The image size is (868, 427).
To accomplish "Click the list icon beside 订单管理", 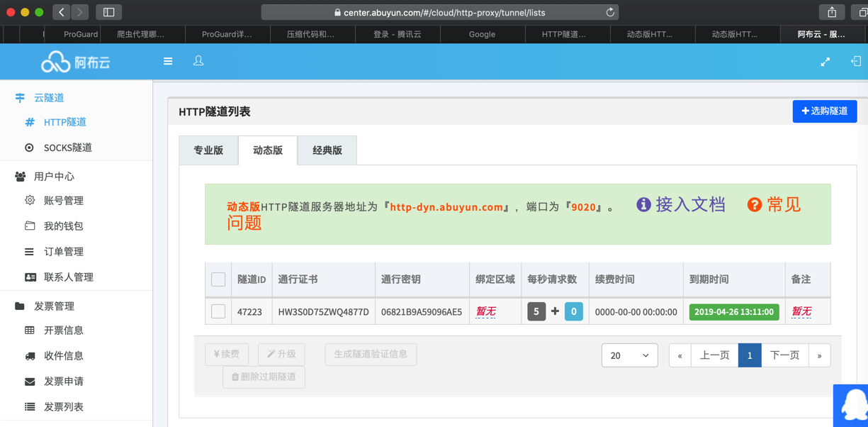I will [29, 252].
